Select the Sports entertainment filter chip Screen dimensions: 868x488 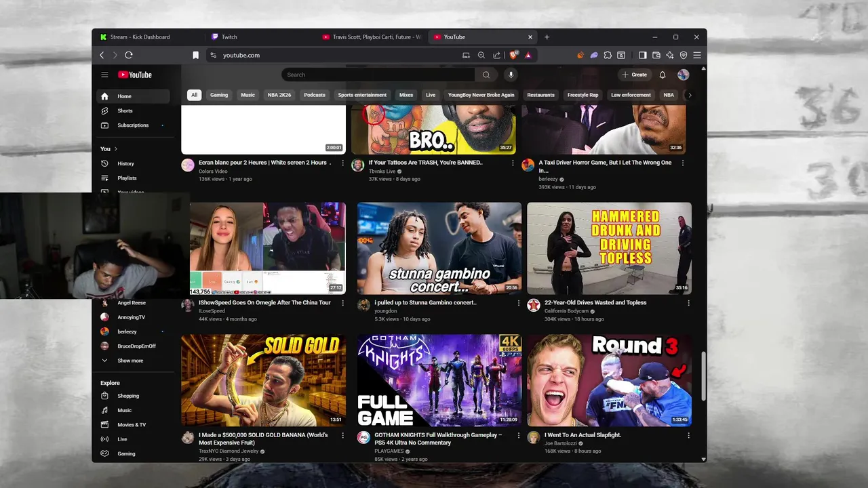(x=362, y=95)
